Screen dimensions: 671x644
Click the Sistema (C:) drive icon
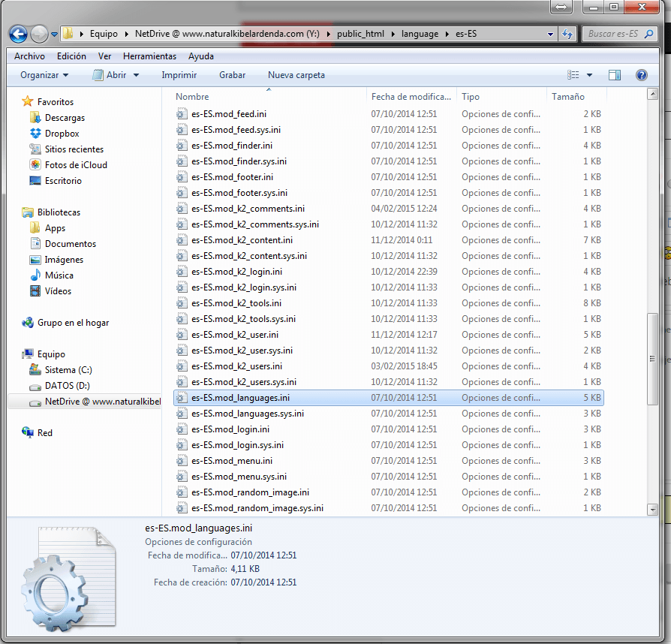(x=35, y=369)
